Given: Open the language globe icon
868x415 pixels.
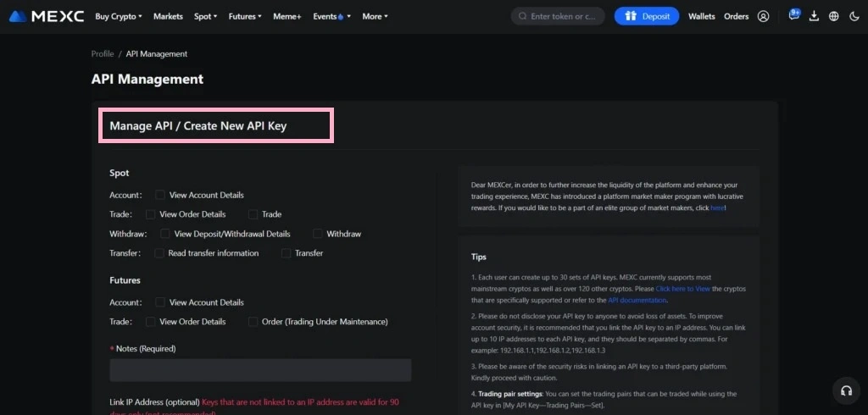Looking at the screenshot, I should (x=834, y=17).
